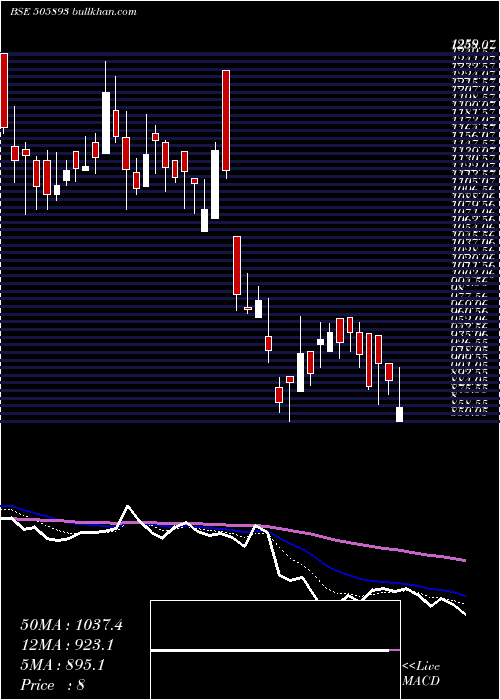Click the 'BSE 505893 bullkhan.com' header text

73,12
